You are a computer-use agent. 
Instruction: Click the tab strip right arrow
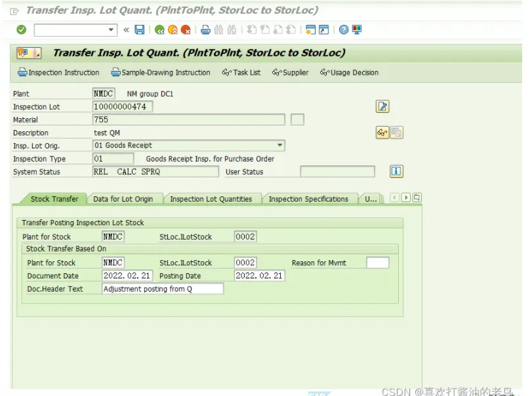pyautogui.click(x=406, y=197)
